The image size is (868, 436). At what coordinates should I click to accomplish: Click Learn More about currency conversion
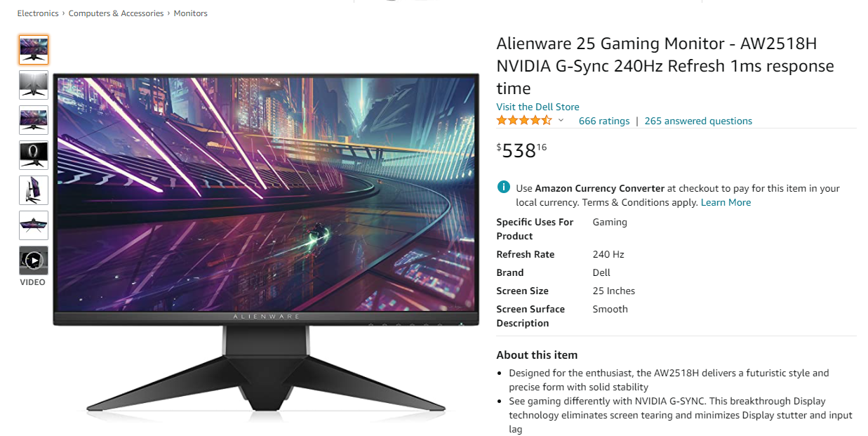click(726, 202)
